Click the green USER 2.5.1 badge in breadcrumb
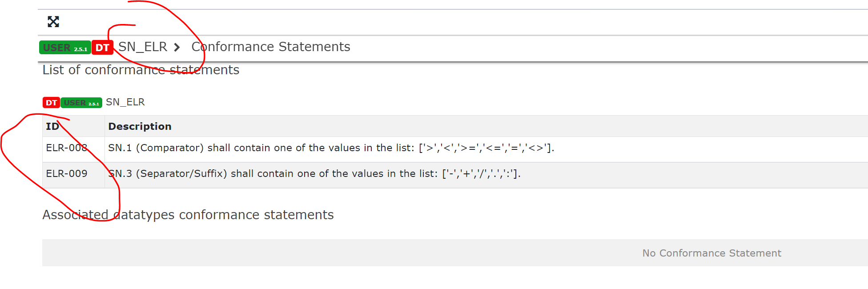This screenshot has height=289, width=868. click(x=65, y=48)
